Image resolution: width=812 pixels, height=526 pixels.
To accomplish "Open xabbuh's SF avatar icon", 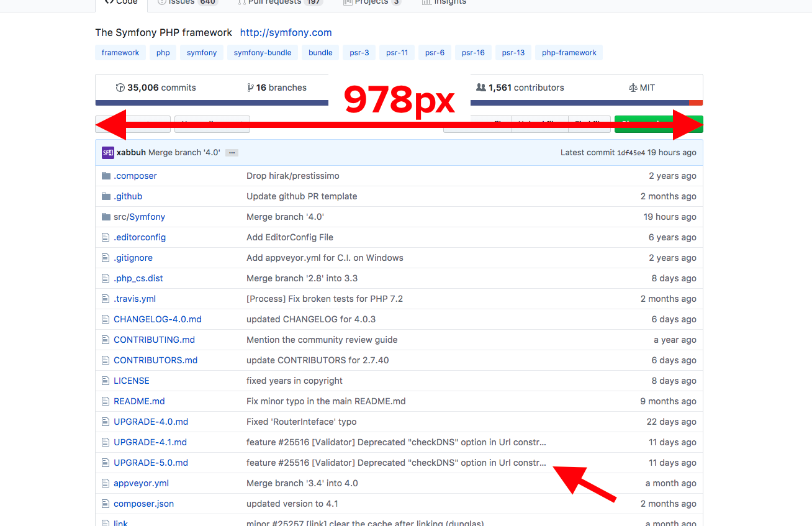I will point(108,152).
